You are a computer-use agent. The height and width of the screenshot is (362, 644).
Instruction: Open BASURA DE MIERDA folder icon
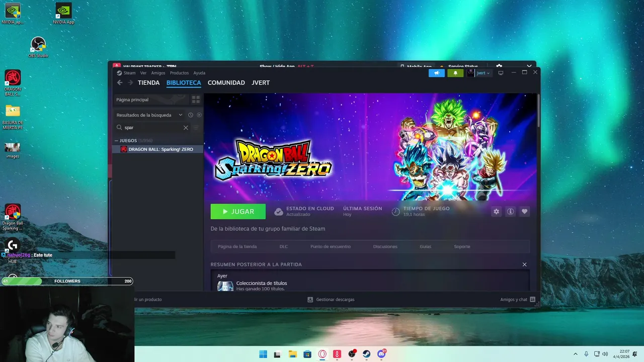pos(13,117)
